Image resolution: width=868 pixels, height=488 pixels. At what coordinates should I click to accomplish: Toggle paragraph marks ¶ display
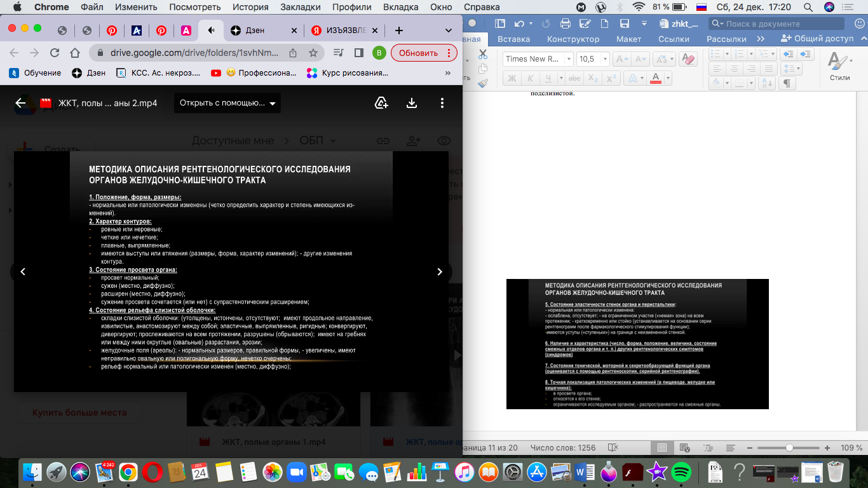point(787,83)
